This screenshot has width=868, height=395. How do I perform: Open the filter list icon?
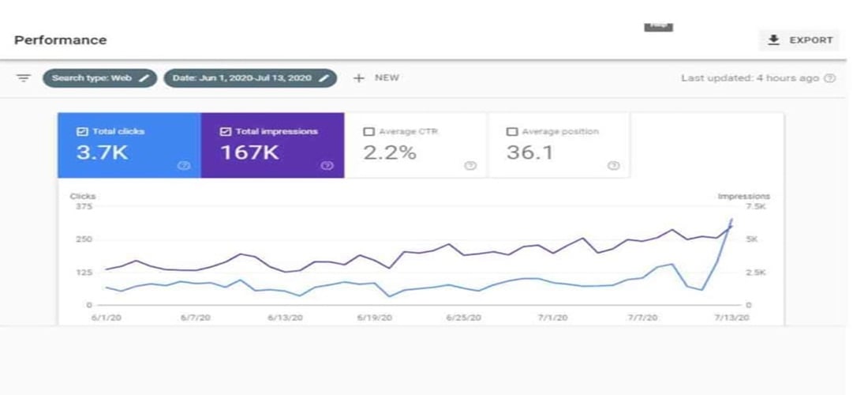pos(24,78)
